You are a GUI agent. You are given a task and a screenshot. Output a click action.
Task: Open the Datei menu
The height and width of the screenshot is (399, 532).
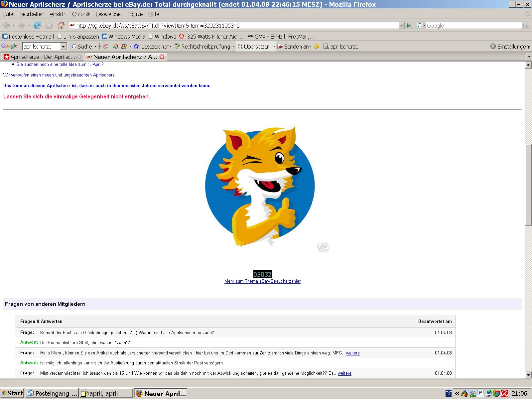(x=8, y=14)
